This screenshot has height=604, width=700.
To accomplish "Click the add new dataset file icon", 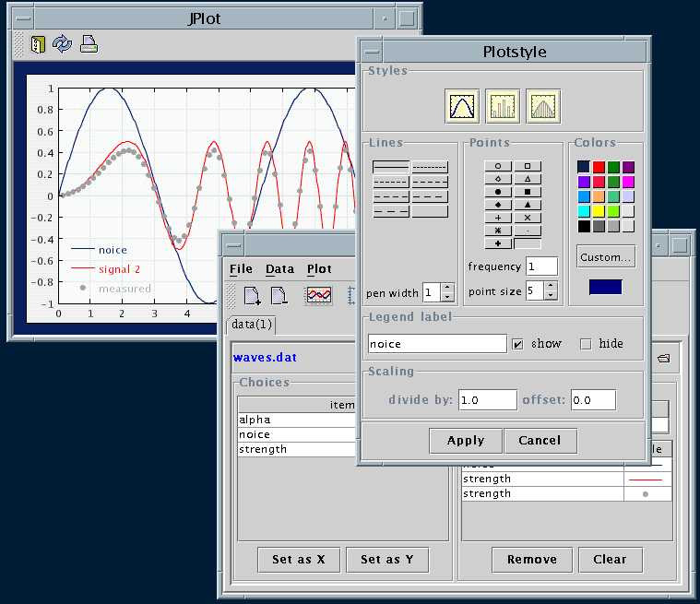I will (252, 296).
